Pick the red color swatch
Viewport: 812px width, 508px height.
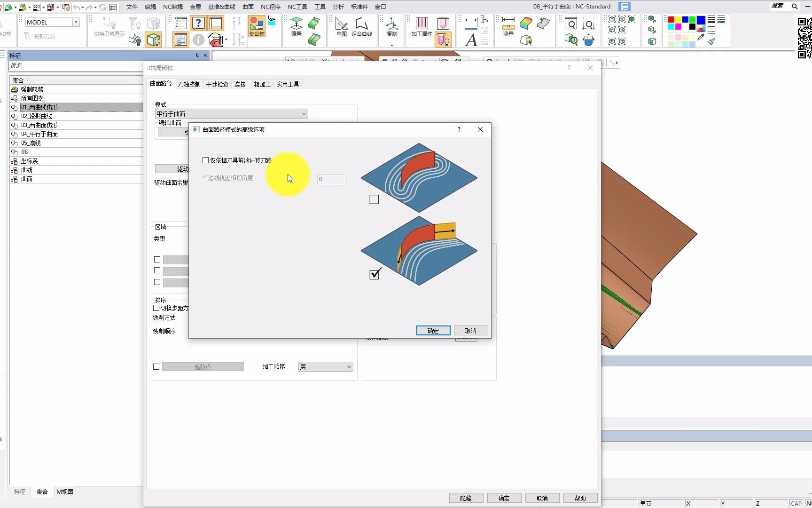click(x=671, y=20)
